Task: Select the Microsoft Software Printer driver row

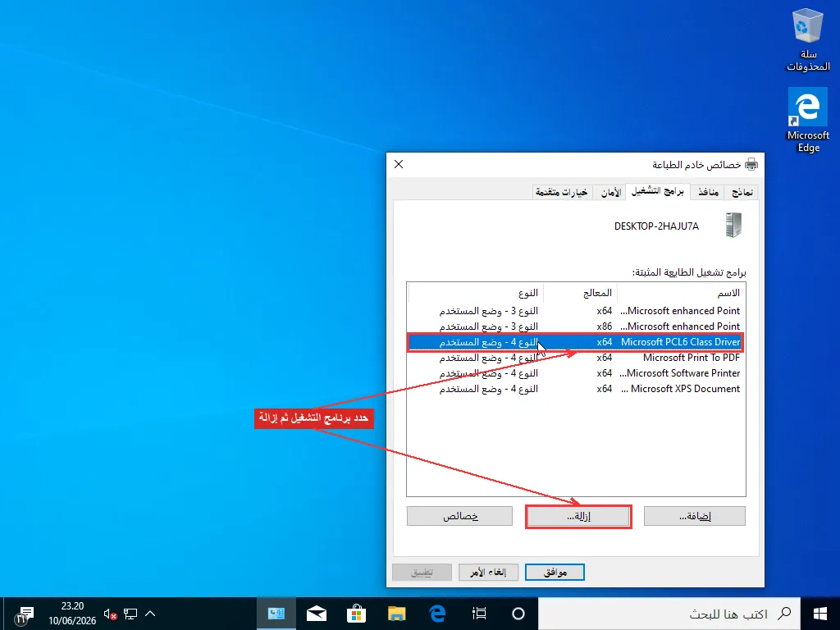Action: click(x=576, y=373)
